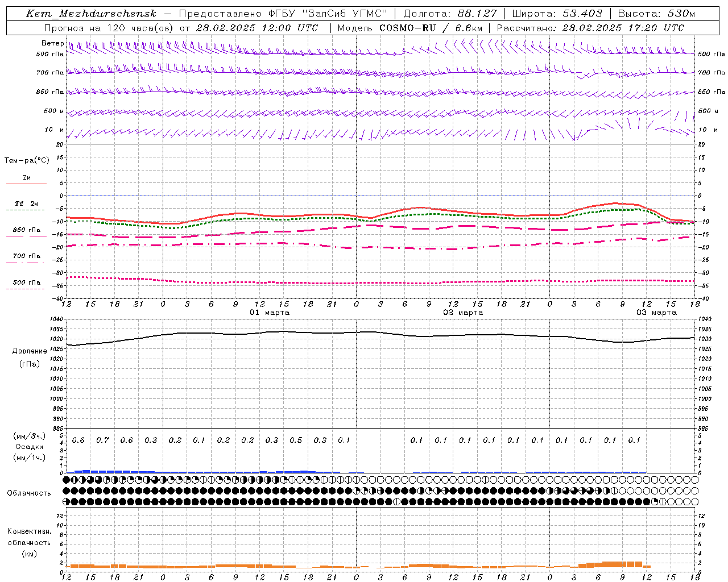Select the latitude text Широта: 53.403
This screenshot has height=582, width=728.
click(x=557, y=14)
